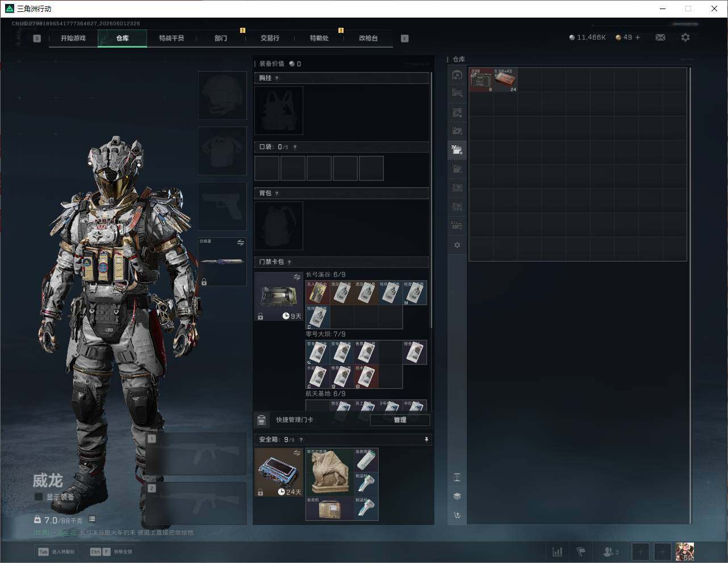Click the small icon right of 改枪台

(x=405, y=39)
